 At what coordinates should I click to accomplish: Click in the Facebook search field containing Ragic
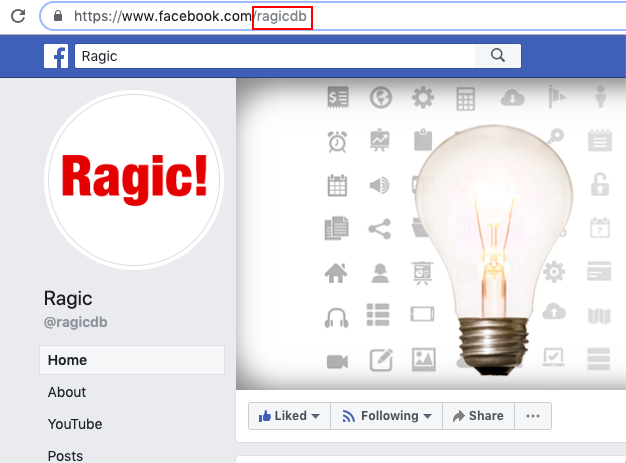pos(275,56)
